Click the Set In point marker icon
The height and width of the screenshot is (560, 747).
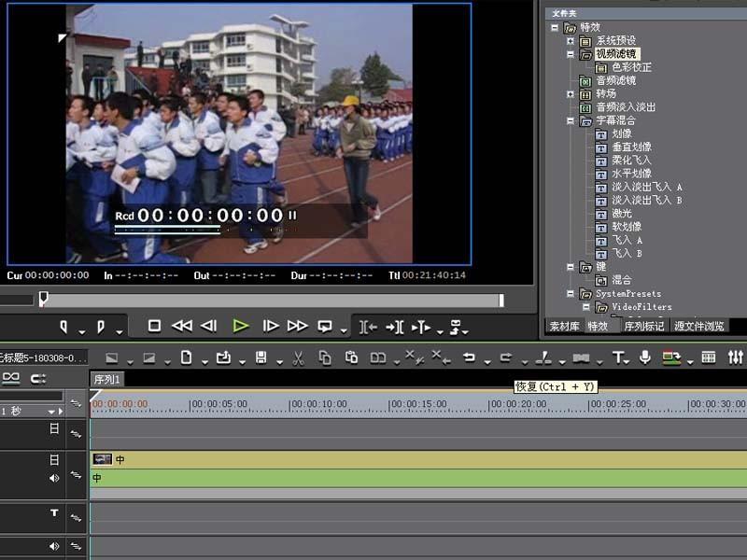tap(64, 327)
